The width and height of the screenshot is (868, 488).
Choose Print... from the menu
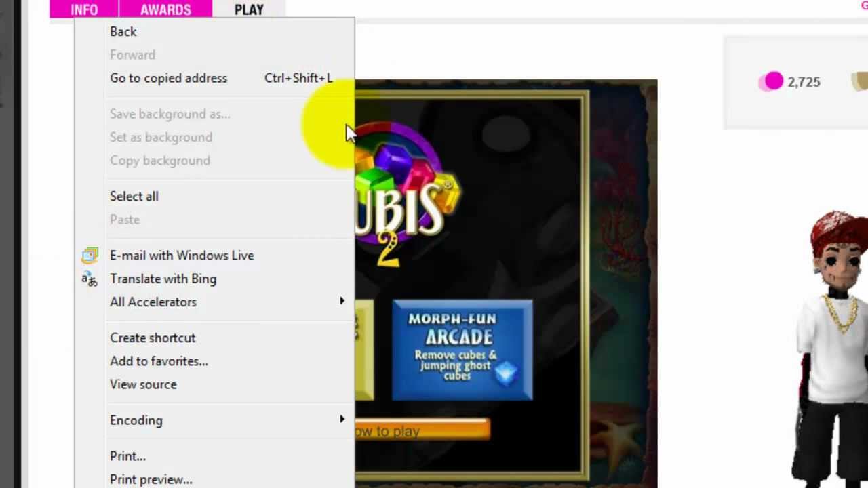(214, 456)
